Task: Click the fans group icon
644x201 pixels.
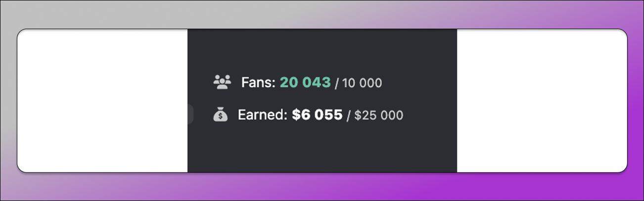Action: [222, 82]
